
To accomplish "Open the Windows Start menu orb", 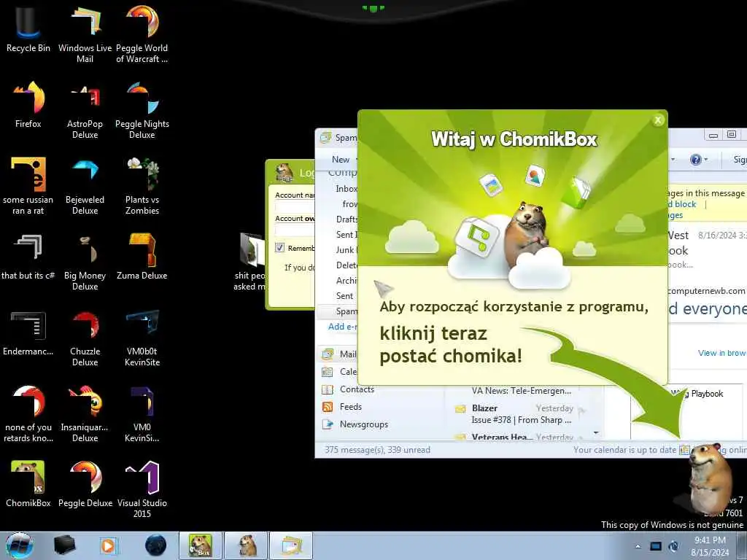I will tap(19, 545).
